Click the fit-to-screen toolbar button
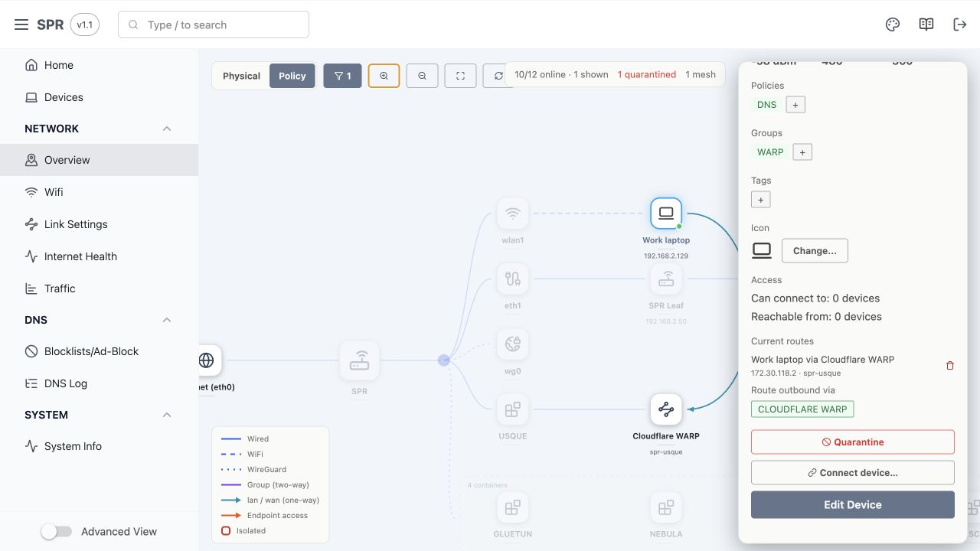 pyautogui.click(x=460, y=76)
